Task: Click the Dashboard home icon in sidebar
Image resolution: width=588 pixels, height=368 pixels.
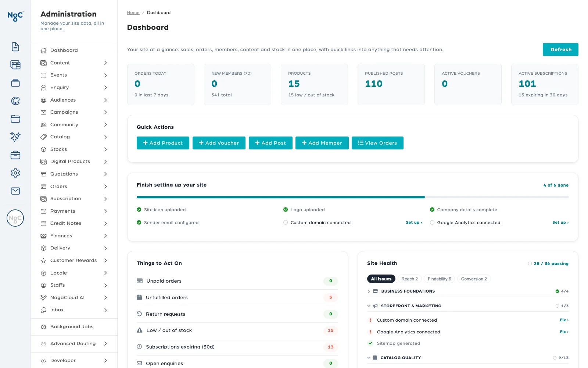Action: click(43, 50)
